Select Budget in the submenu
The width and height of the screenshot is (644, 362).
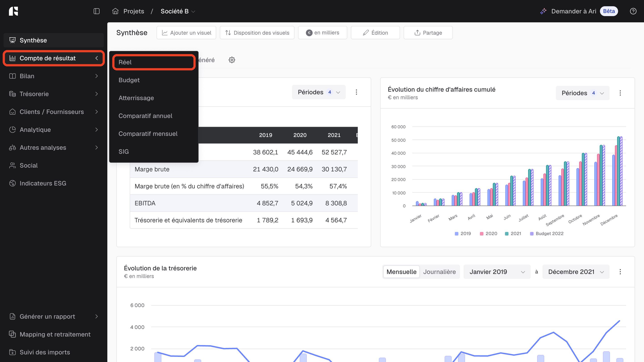pos(154,80)
